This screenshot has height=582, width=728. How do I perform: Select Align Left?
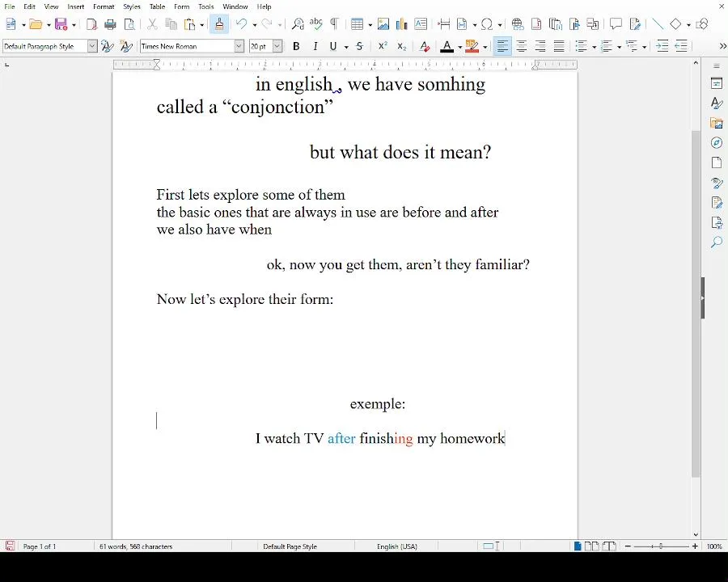coord(502,46)
